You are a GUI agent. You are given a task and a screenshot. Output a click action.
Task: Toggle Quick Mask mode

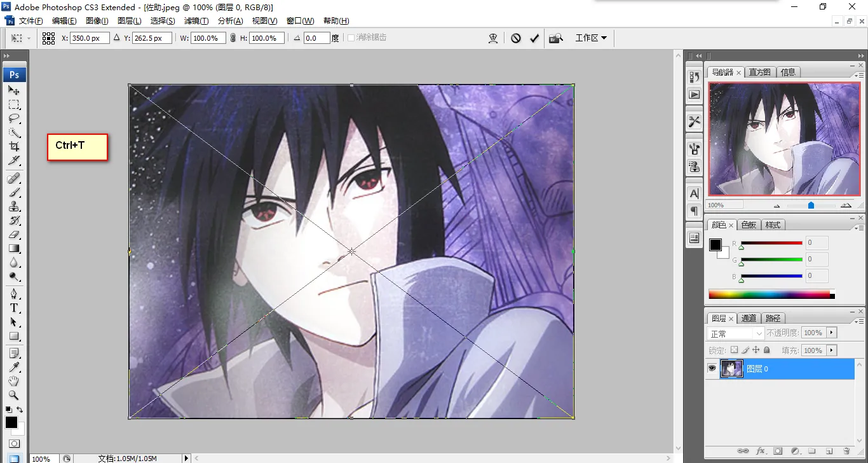[x=14, y=443]
